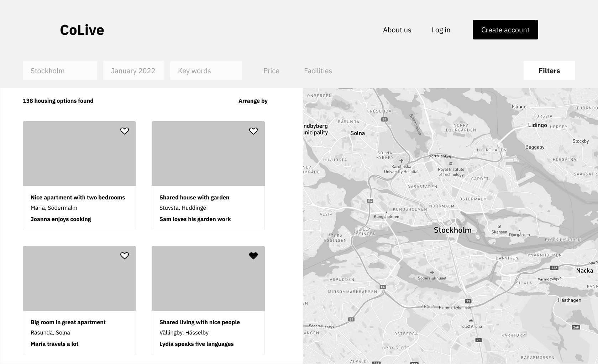Click the CoLive logo

[82, 30]
